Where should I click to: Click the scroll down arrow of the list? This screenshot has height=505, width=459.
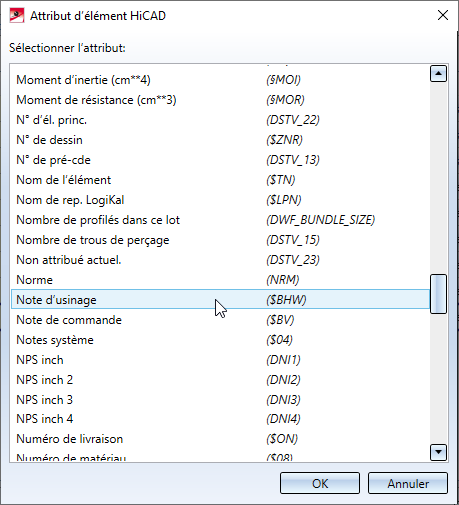pyautogui.click(x=438, y=452)
